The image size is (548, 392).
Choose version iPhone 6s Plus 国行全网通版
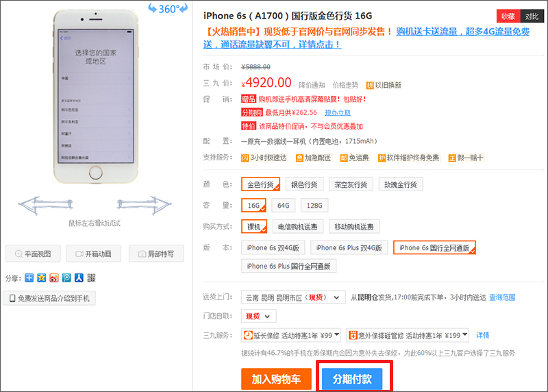[x=288, y=266]
